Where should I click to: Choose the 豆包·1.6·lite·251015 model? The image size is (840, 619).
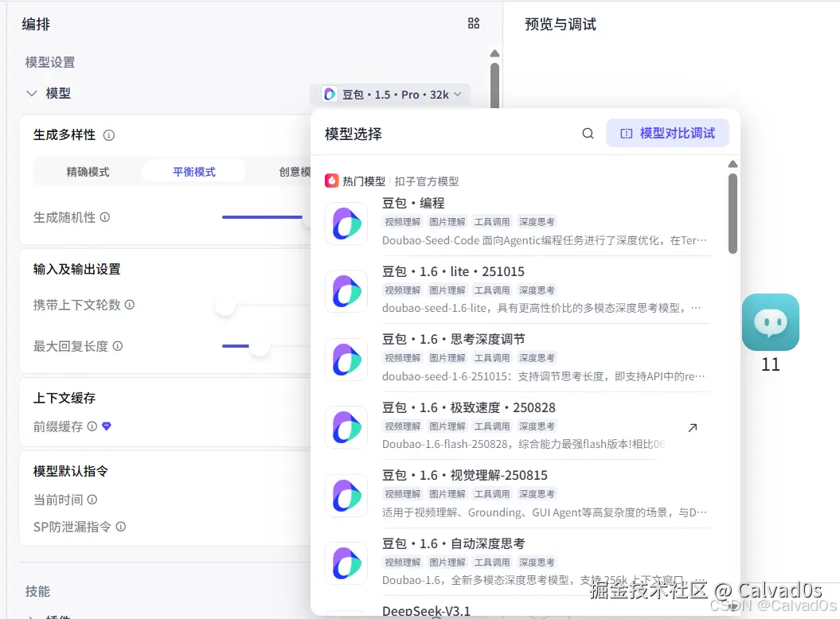(518, 290)
